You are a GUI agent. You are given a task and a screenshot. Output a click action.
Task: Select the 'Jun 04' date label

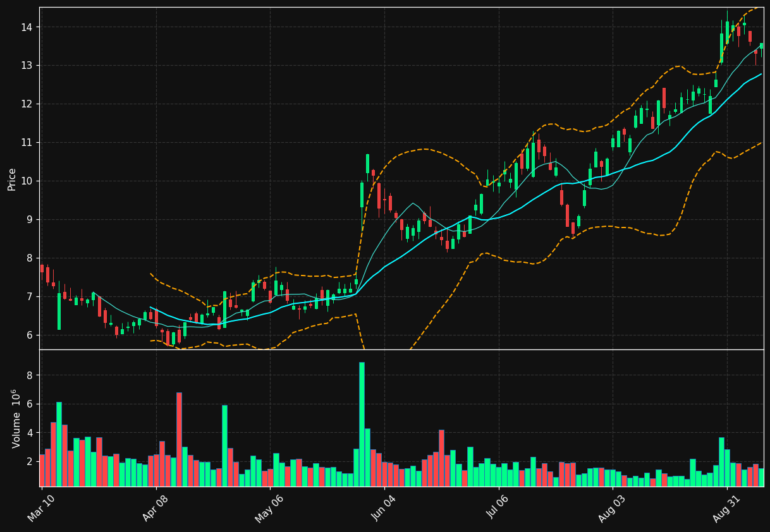coord(384,507)
